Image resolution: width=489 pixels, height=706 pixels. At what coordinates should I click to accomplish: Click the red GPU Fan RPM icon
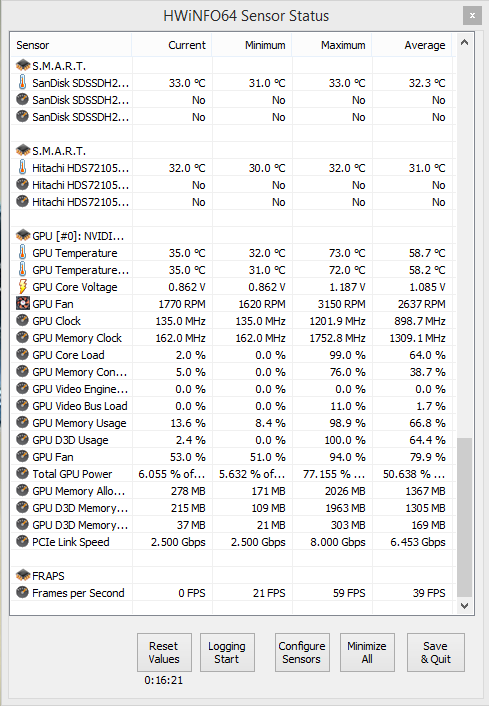click(x=23, y=303)
